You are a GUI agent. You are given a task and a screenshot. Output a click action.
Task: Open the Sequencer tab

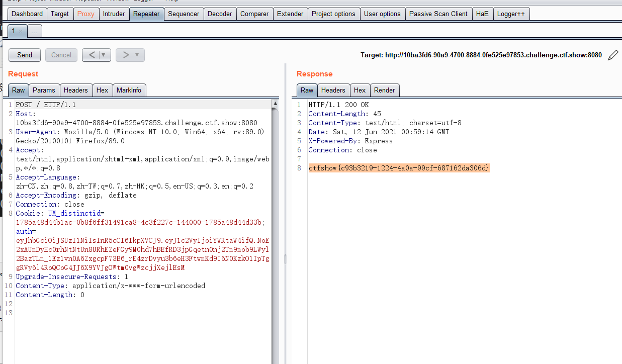tap(184, 14)
